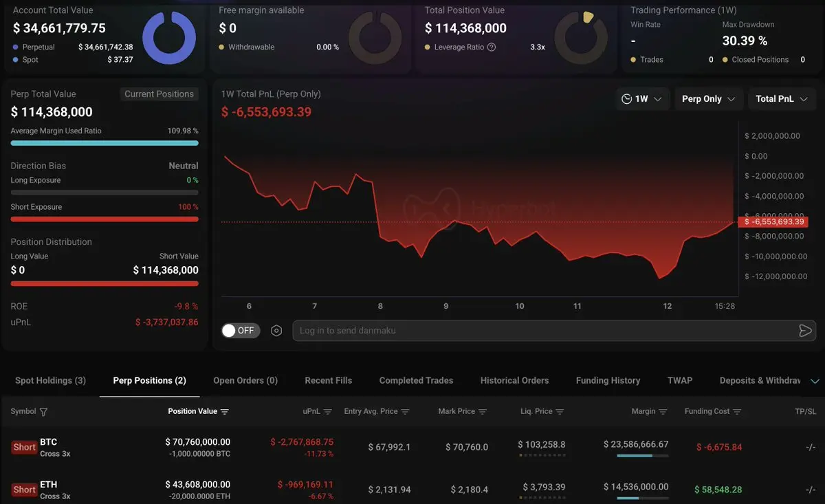Click the Position Value sort icon
The width and height of the screenshot is (825, 504).
[x=225, y=412]
